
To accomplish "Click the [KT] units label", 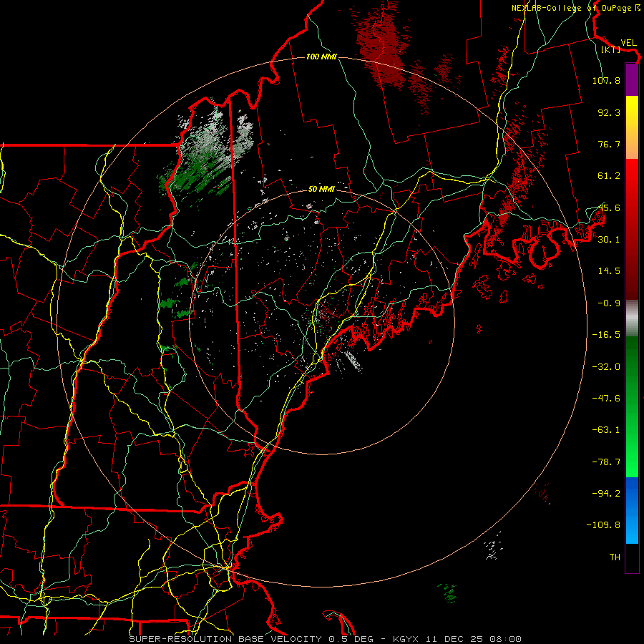I will (611, 49).
